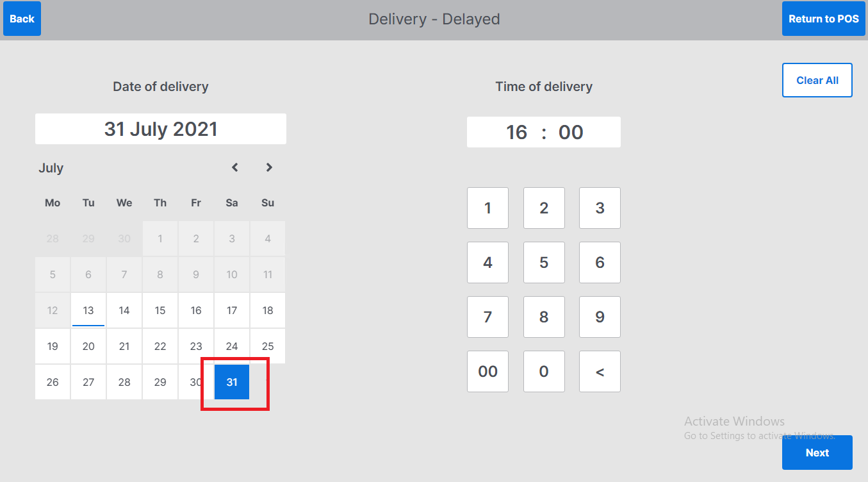Select July 13 on the calendar
This screenshot has width=868, height=482.
tap(88, 310)
